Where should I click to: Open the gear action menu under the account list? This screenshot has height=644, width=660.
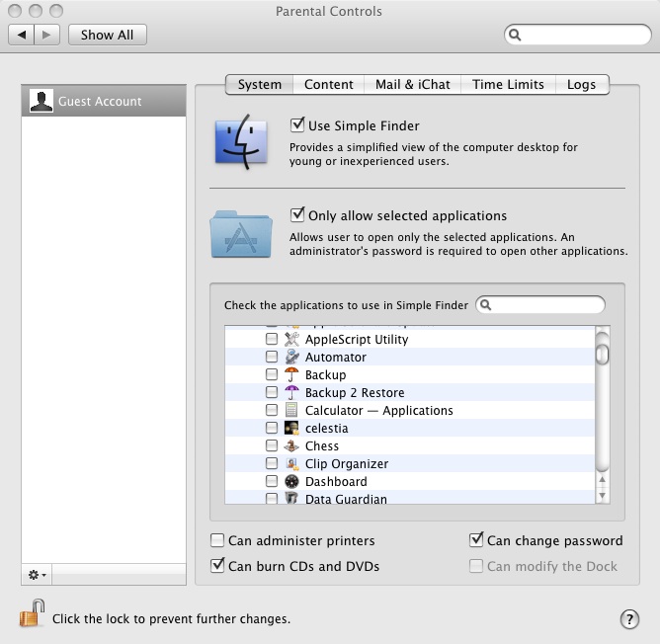(x=37, y=575)
